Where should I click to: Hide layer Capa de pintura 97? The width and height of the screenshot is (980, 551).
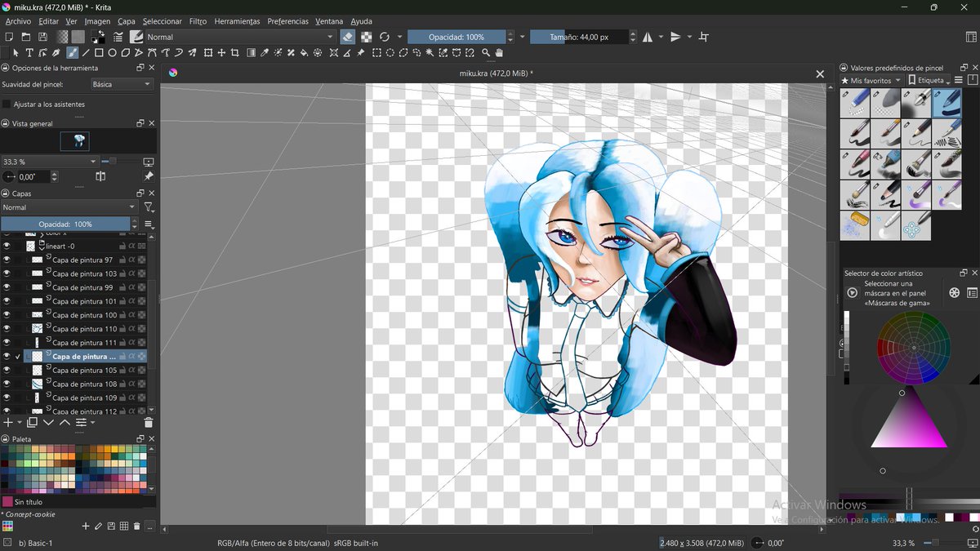click(x=7, y=260)
